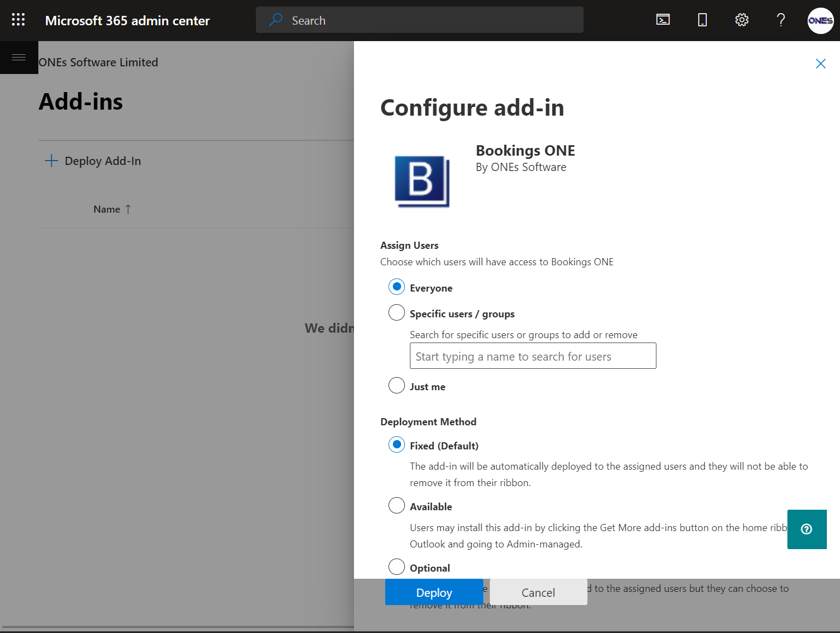This screenshot has width=840, height=633.
Task: Select the Everyone radio button
Action: coord(397,287)
